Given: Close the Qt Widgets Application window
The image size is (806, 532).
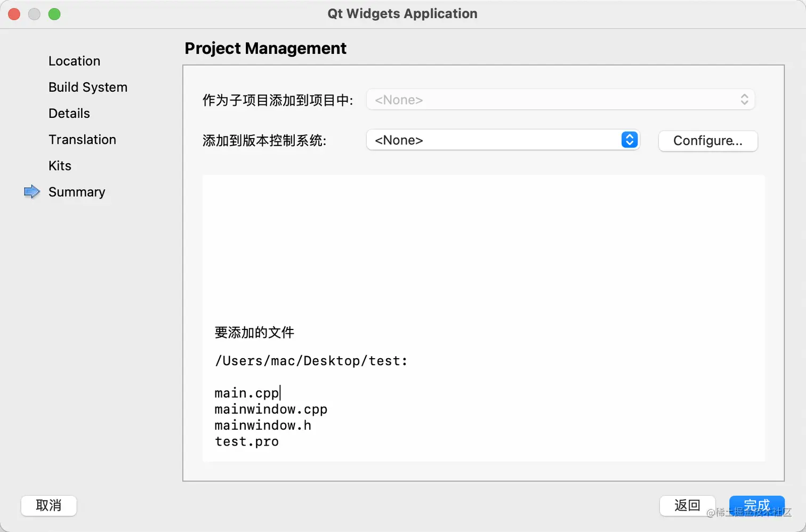Looking at the screenshot, I should tap(14, 14).
